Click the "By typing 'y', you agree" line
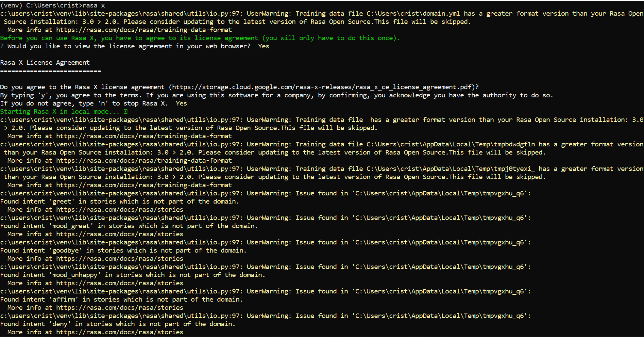Viewport: 644px width, 337px height. click(277, 95)
